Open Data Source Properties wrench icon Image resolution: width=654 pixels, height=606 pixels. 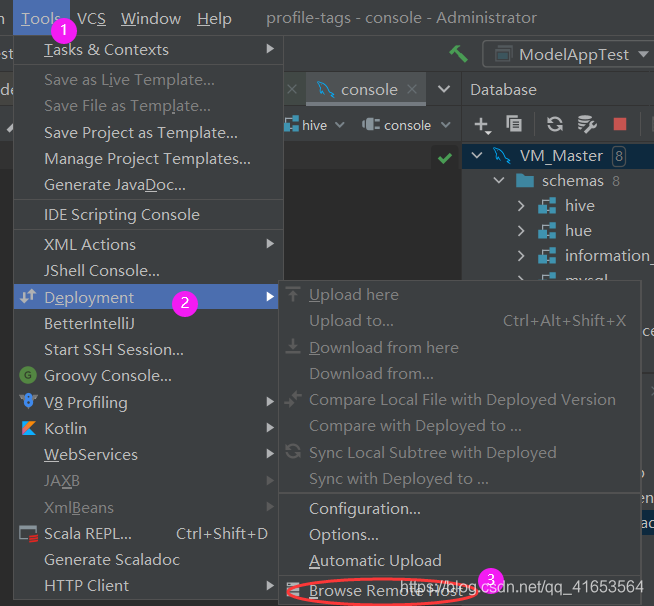[587, 124]
